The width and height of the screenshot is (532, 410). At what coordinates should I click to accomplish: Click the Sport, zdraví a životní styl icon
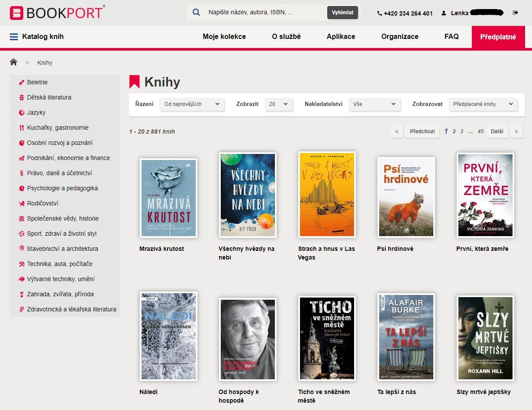[x=22, y=234]
